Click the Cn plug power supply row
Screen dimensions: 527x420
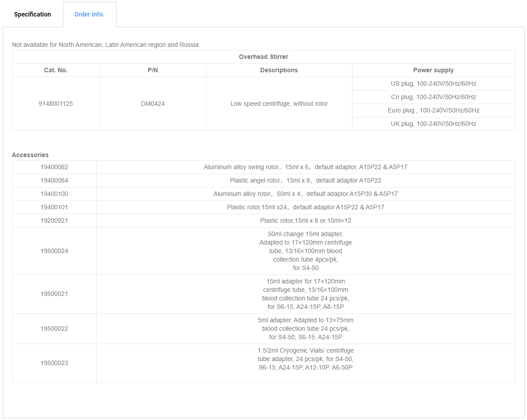click(434, 97)
